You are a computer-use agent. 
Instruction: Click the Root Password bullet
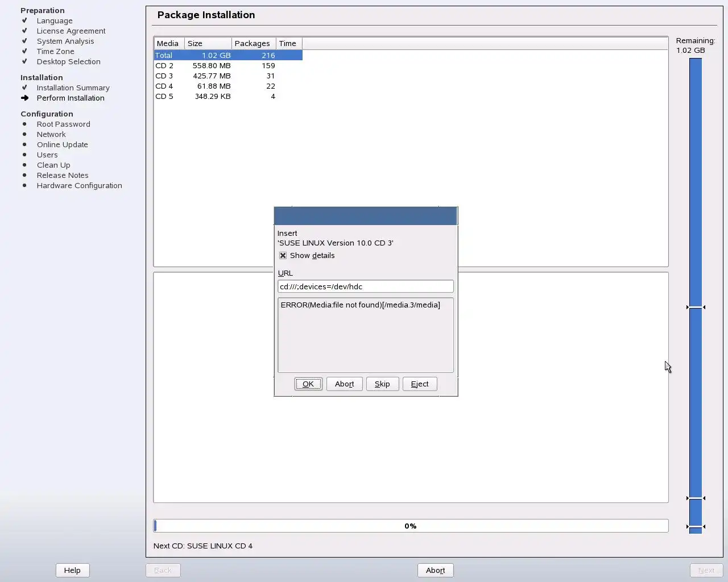(x=24, y=124)
